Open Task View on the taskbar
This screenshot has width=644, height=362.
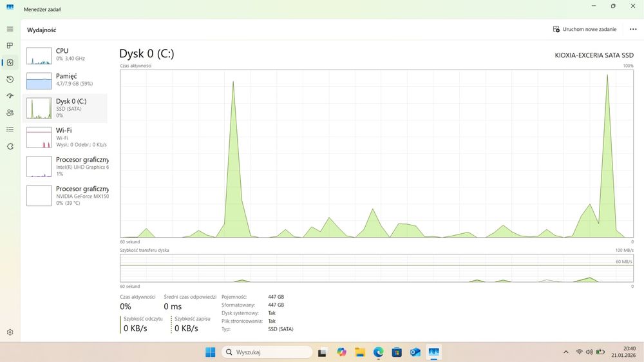pyautogui.click(x=322, y=352)
